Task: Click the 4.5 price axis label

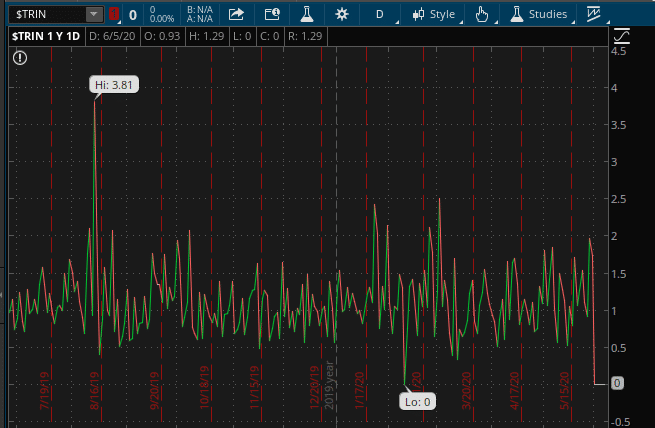Action: click(x=618, y=51)
